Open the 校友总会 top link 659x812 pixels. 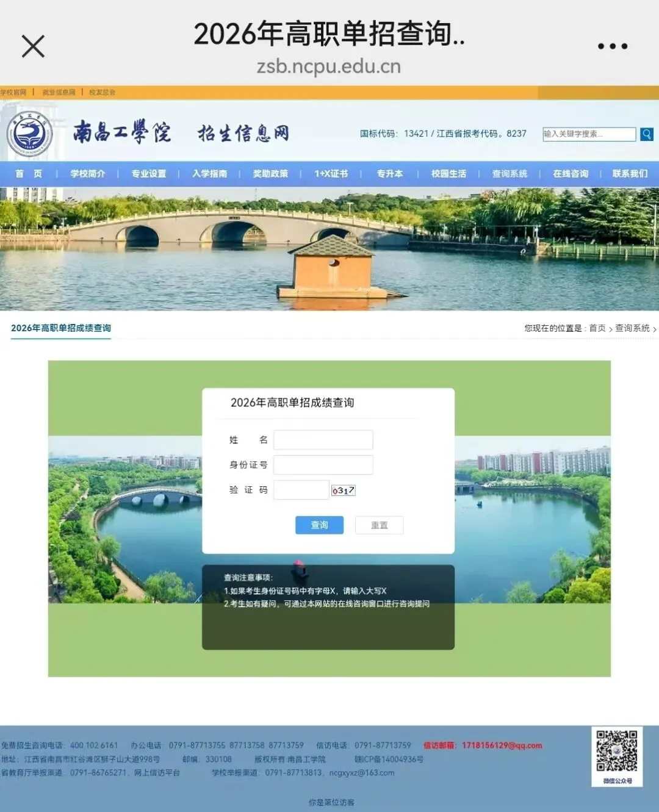pyautogui.click(x=102, y=92)
